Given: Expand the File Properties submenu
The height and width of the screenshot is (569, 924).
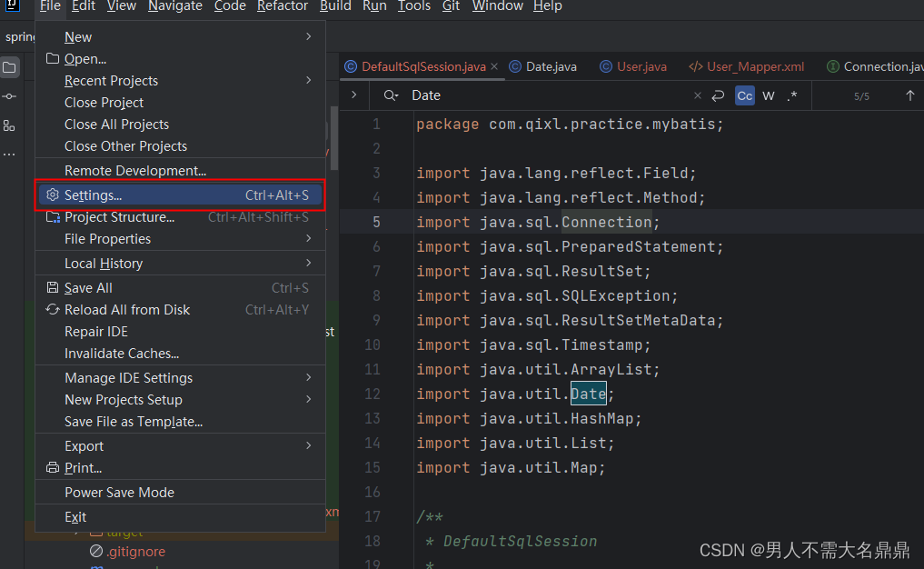Looking at the screenshot, I should [309, 238].
